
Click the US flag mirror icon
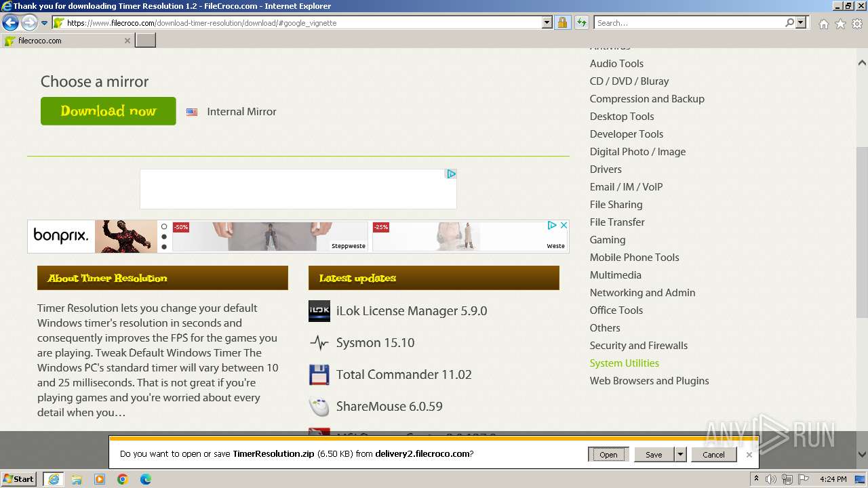(x=192, y=112)
